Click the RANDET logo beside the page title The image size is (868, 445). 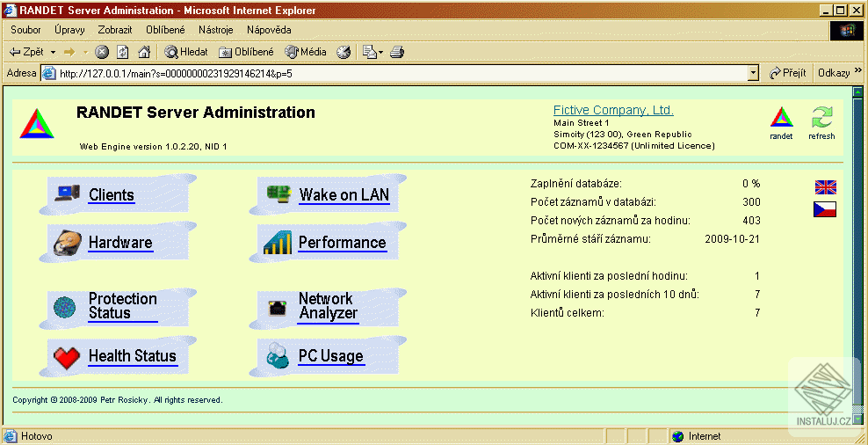pos(37,123)
